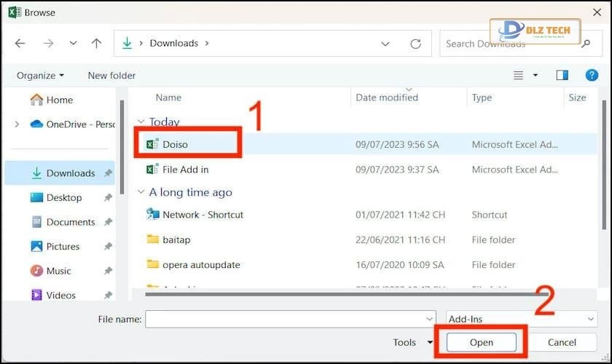Open Help with the question mark icon
Image resolution: width=612 pixels, height=364 pixels.
[x=592, y=75]
